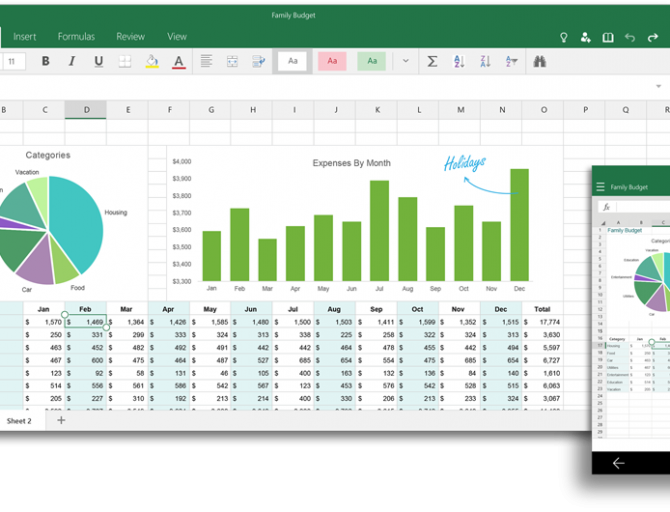Click the filter funnel icon

pyautogui.click(x=512, y=61)
